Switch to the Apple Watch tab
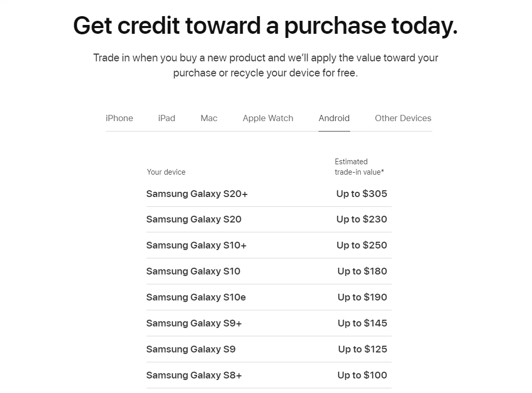 point(268,118)
